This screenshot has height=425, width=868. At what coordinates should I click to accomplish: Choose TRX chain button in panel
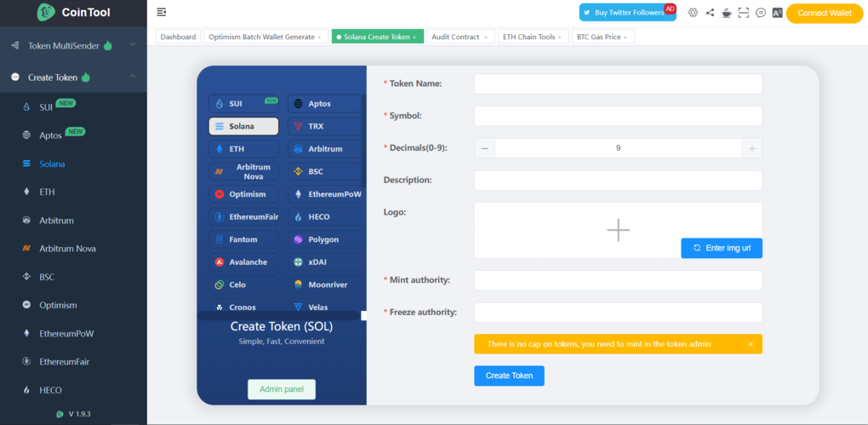coord(324,126)
